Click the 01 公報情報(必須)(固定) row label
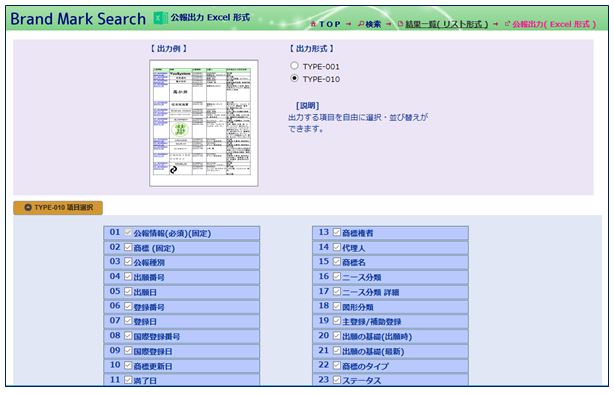614x394 pixels. tap(172, 233)
